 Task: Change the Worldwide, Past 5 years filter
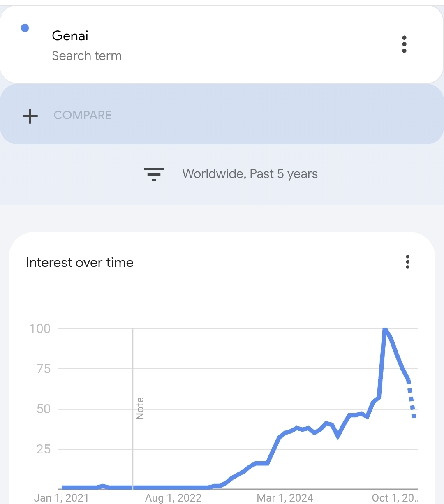250,174
